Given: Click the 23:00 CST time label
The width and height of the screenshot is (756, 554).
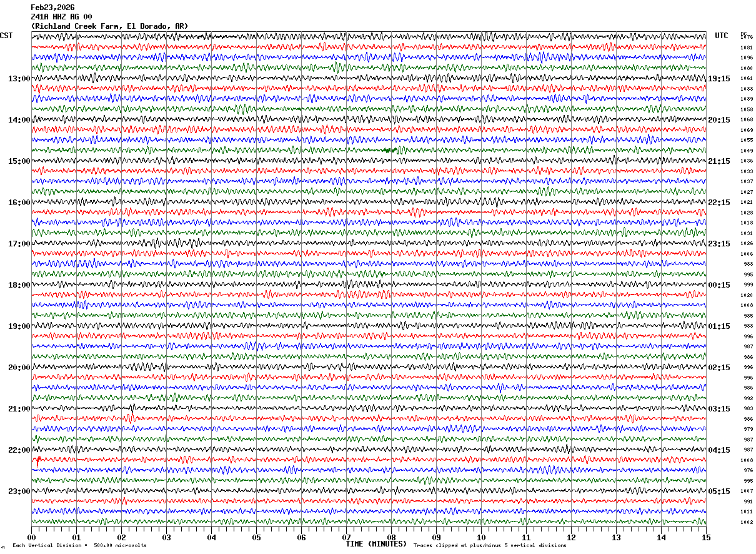Looking at the screenshot, I should tap(19, 491).
